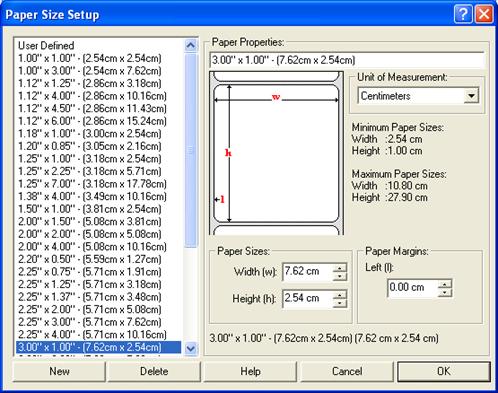The width and height of the screenshot is (498, 393).
Task: Select 2.25" x 1.37" paper size
Action: coord(99,297)
